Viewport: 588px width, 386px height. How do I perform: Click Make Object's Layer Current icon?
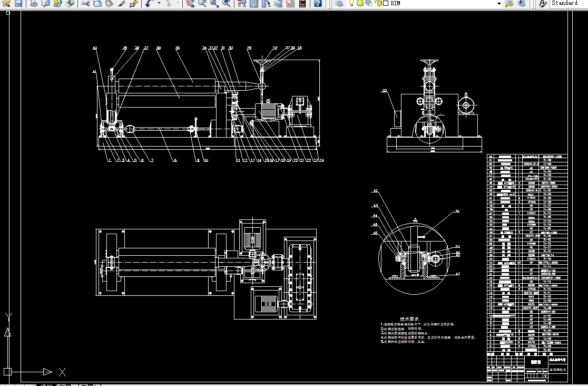click(509, 3)
